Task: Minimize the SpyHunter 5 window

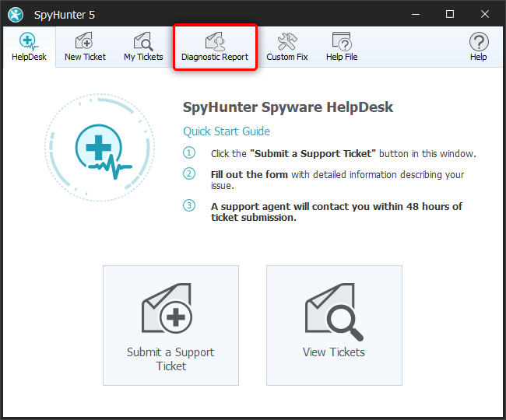Action: (x=413, y=14)
